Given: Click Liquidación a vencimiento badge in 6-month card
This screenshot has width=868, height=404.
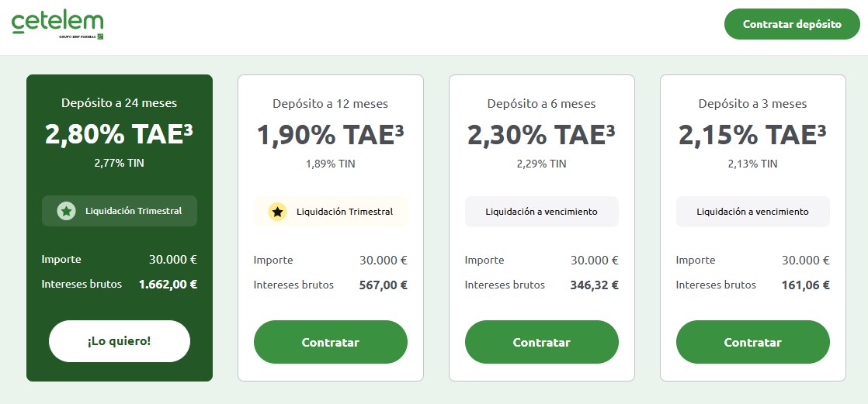Looking at the screenshot, I should tap(541, 212).
